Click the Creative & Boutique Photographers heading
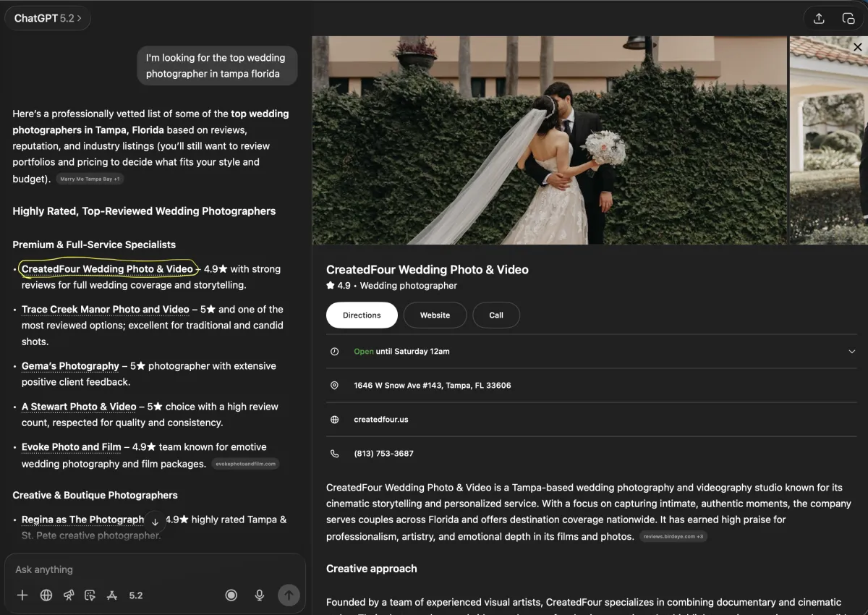 95,496
